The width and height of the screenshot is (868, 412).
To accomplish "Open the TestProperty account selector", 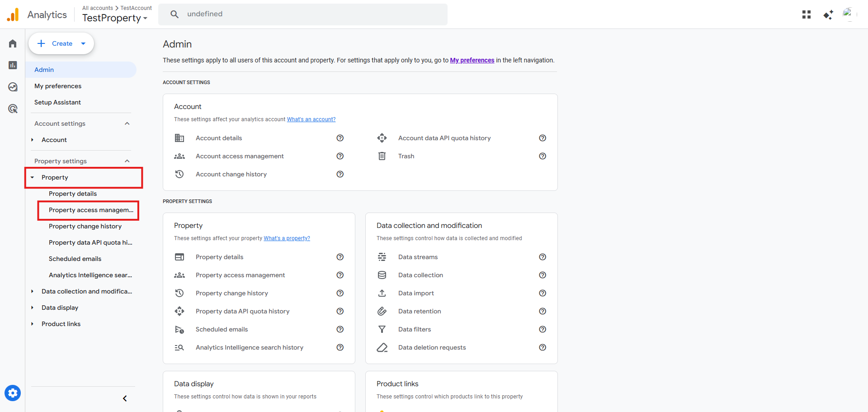I will (x=115, y=18).
